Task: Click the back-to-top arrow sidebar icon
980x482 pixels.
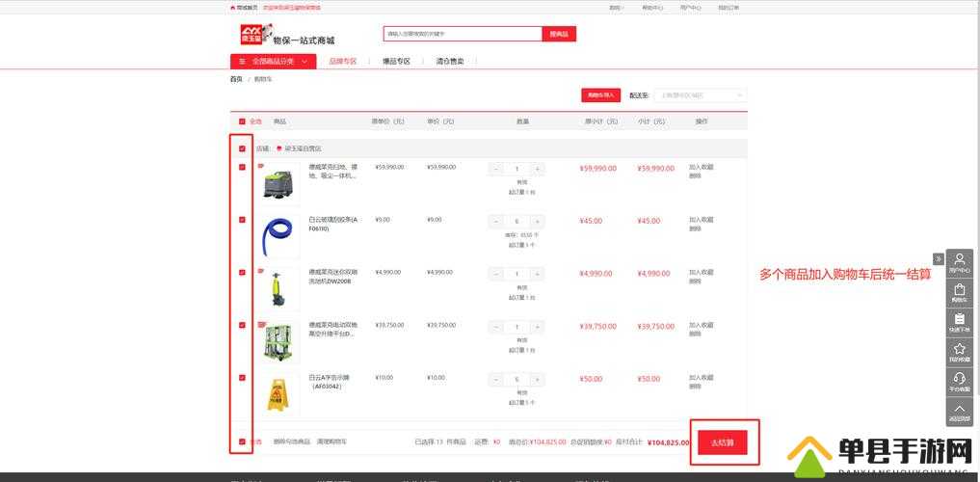Action: [960, 412]
